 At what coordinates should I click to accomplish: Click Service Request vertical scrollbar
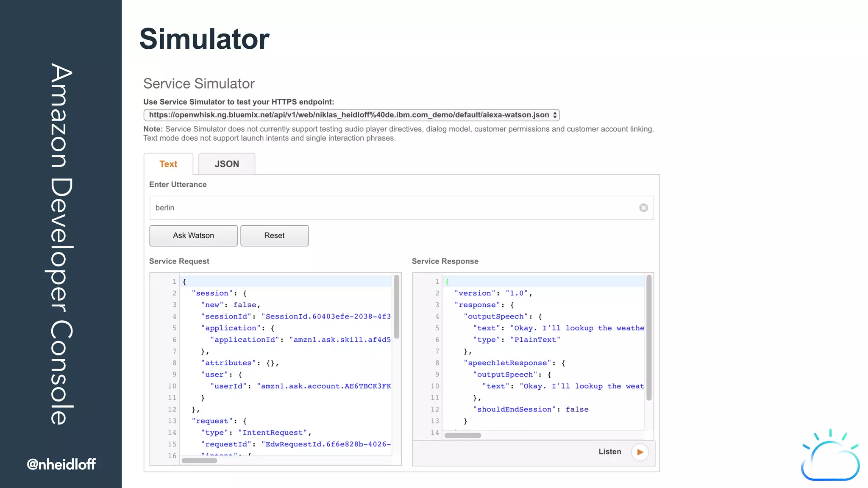pyautogui.click(x=397, y=307)
